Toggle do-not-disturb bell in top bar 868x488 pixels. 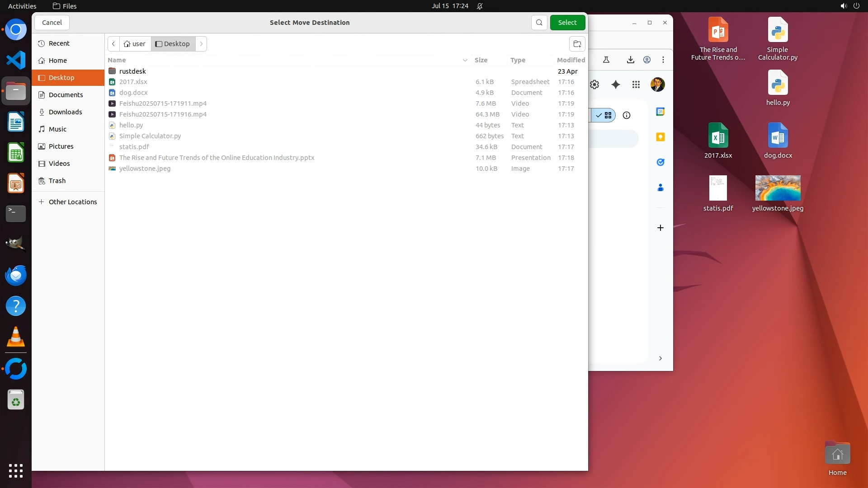[480, 6]
